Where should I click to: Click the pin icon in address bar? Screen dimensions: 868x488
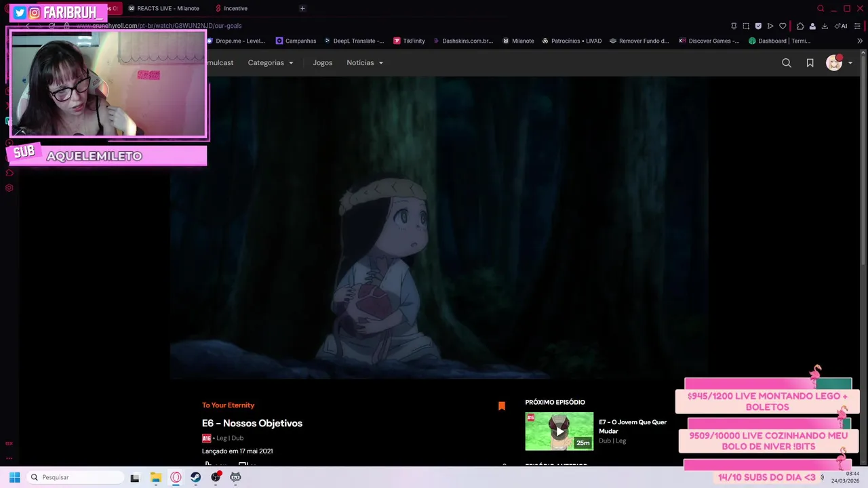(734, 26)
